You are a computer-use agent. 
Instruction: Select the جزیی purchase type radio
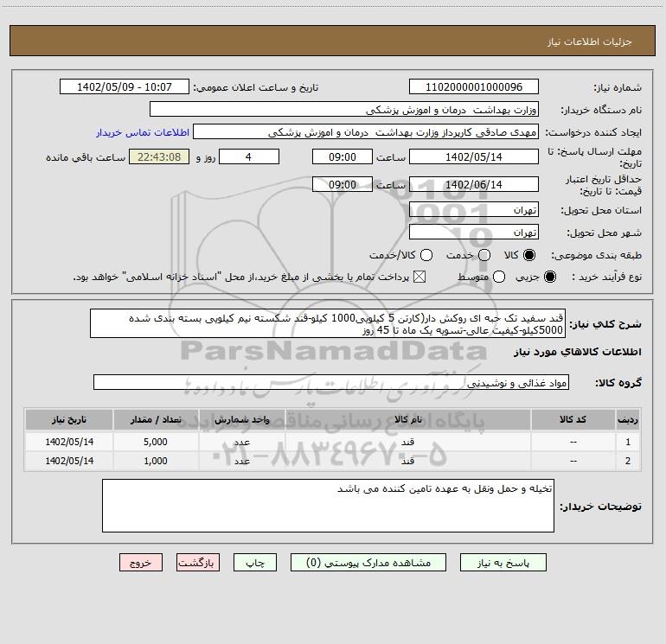pos(549,277)
